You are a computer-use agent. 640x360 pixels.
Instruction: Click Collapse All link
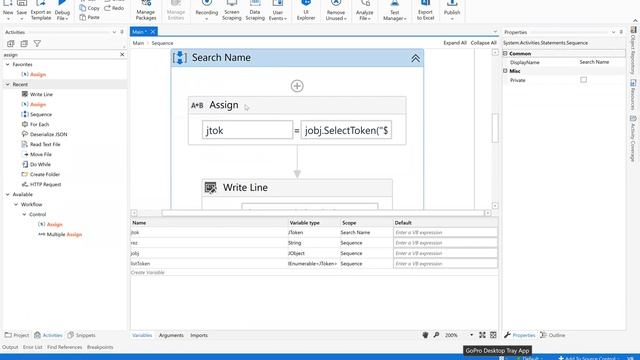click(x=483, y=43)
